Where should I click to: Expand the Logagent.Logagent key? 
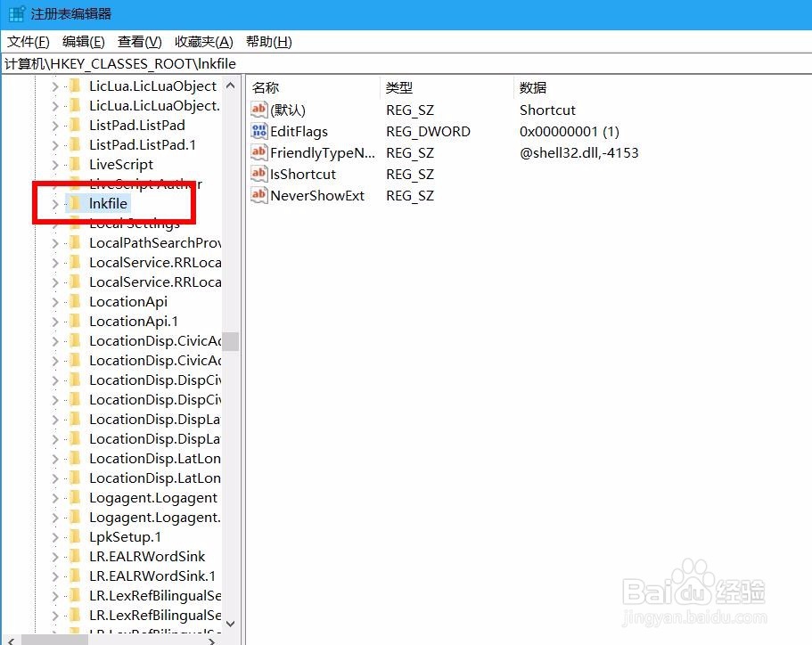point(55,497)
